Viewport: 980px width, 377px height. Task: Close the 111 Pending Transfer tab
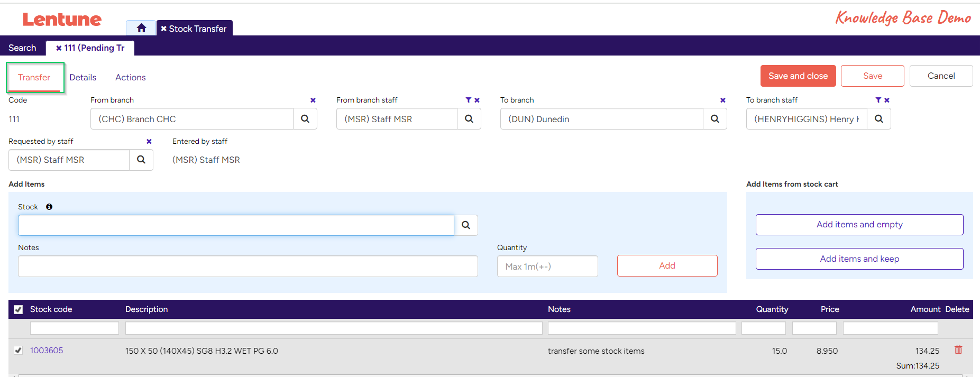coord(59,48)
